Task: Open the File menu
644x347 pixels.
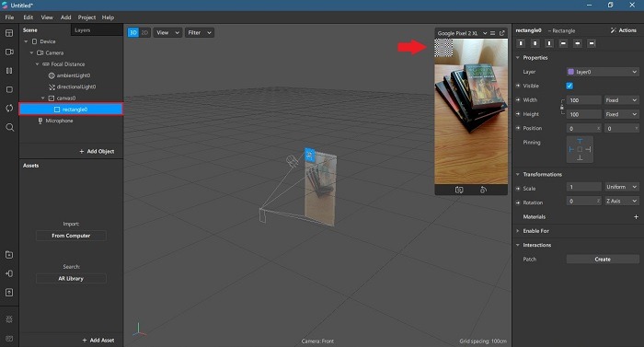Action: pos(9,17)
